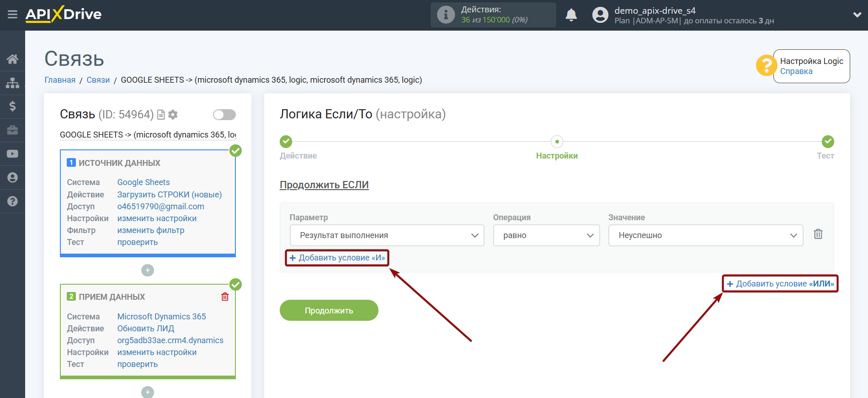Click Обновить ЛИД action link
868x398 pixels.
[x=146, y=329]
